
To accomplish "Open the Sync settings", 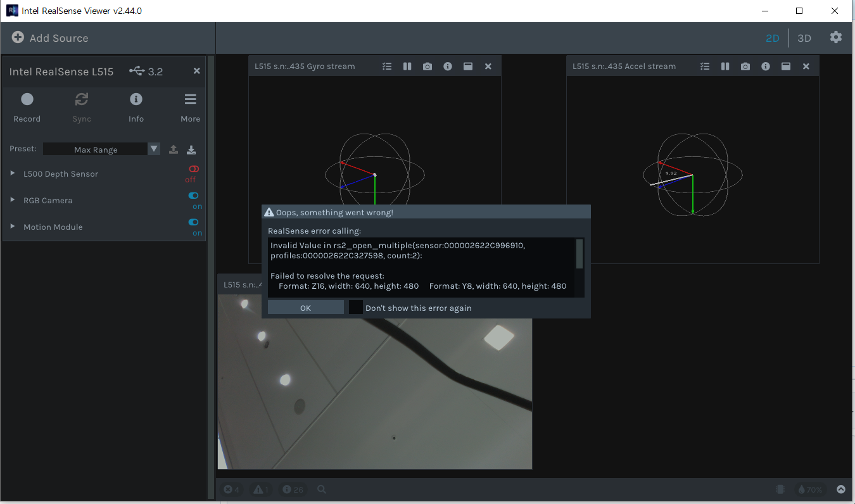I will coord(81,105).
